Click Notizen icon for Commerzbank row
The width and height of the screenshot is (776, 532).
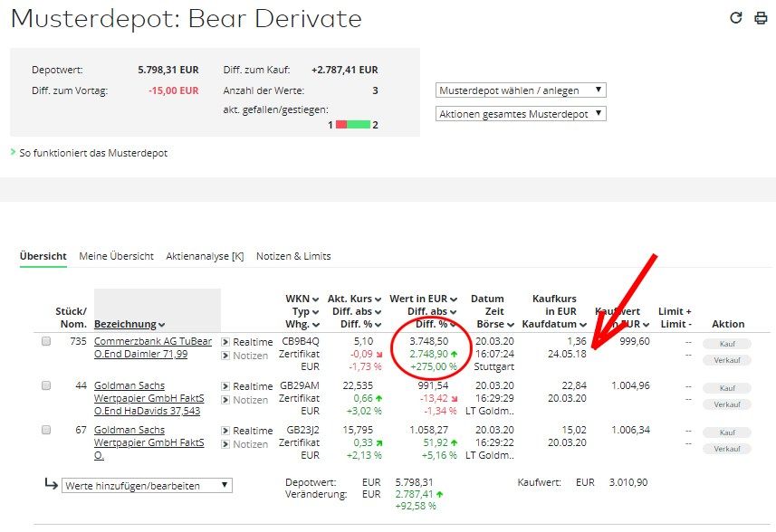(225, 356)
